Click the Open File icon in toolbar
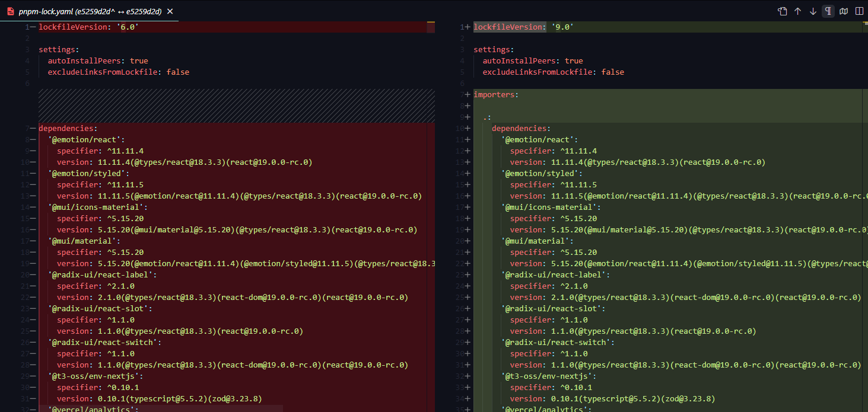This screenshot has width=868, height=412. [783, 11]
